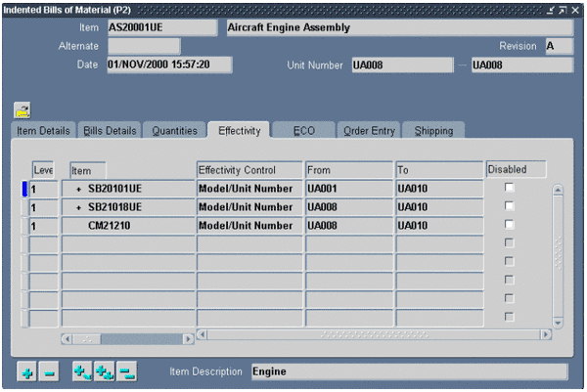Toggle Disabled checkbox in second empty row

(x=509, y=261)
